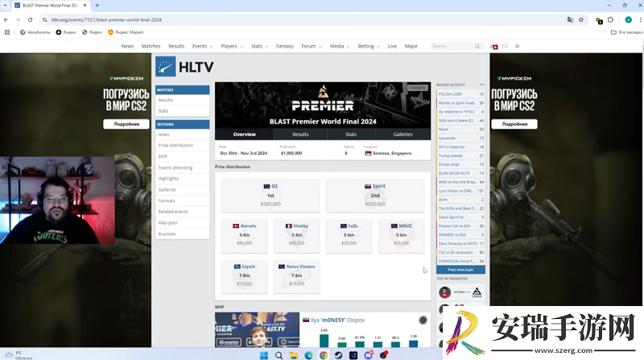Open the tab search chevron in title bar

tap(6, 6)
